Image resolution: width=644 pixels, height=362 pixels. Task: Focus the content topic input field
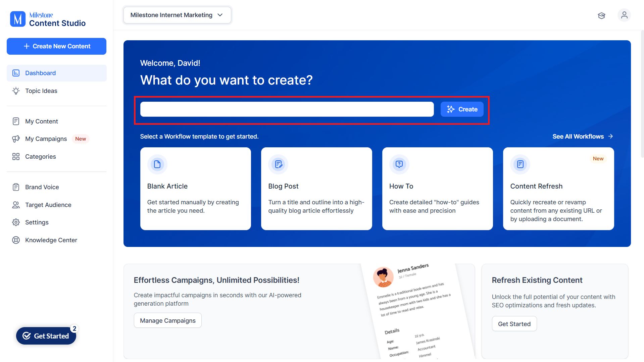click(x=287, y=109)
